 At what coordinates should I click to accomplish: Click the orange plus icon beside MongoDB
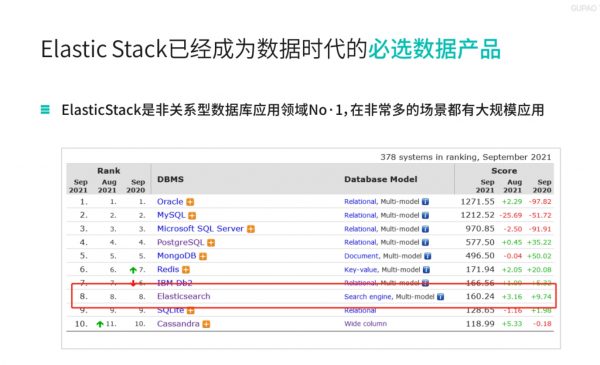tap(203, 256)
